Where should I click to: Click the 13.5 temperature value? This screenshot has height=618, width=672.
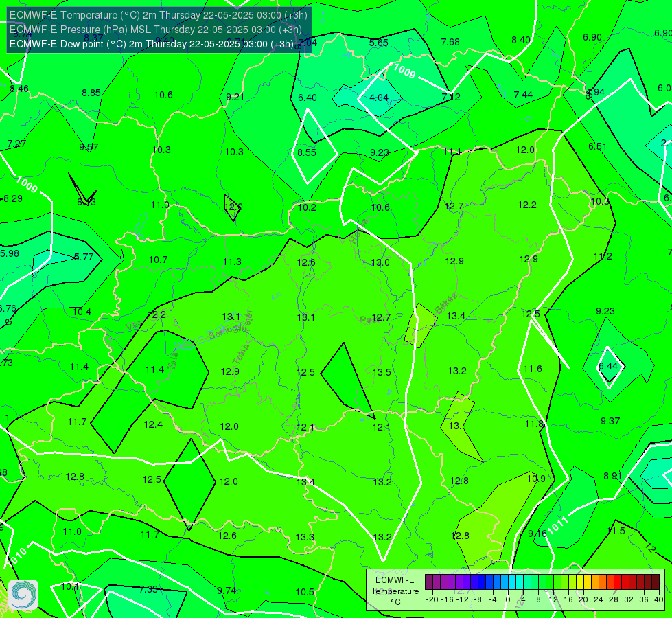coord(382,372)
